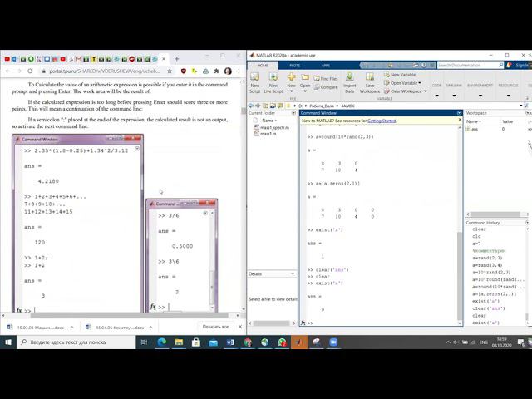Click Clear Workspace button
The width and height of the screenshot is (532, 399).
[403, 91]
